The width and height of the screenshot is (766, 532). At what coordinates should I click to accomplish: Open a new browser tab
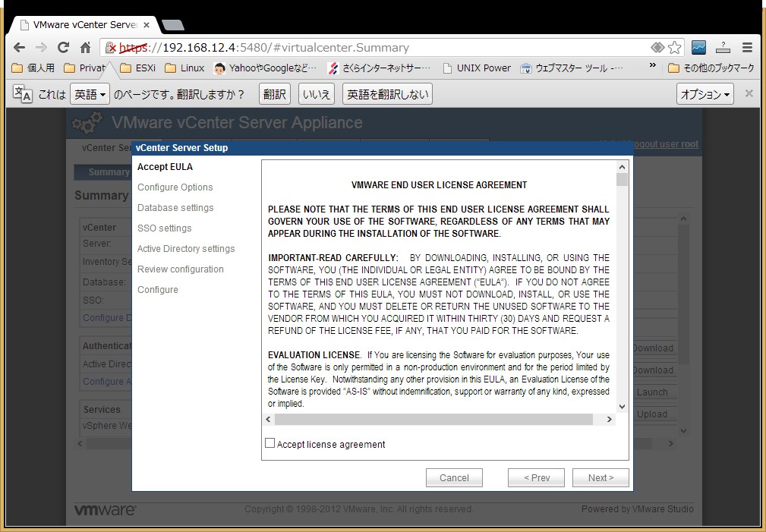point(172,24)
